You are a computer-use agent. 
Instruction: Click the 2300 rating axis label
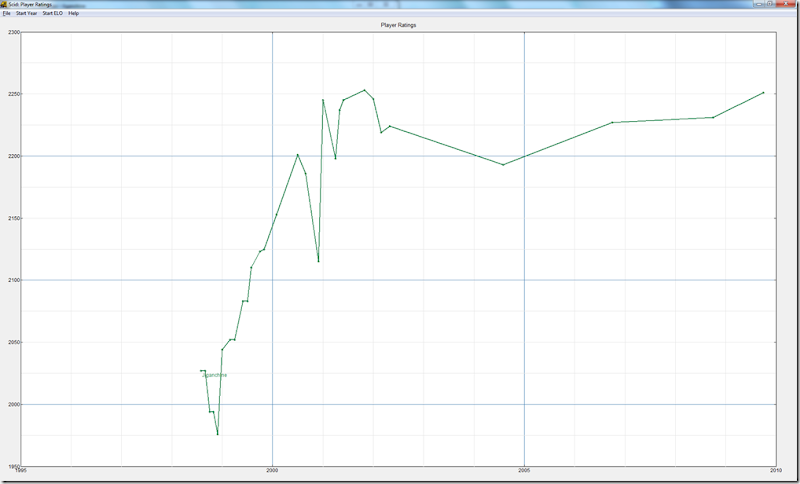14,32
